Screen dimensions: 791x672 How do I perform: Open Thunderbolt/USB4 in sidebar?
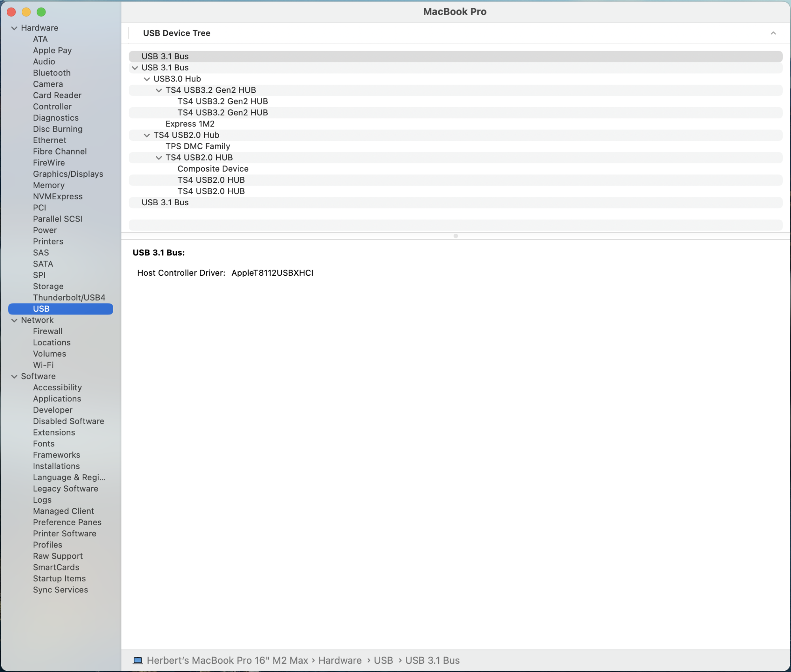click(69, 297)
